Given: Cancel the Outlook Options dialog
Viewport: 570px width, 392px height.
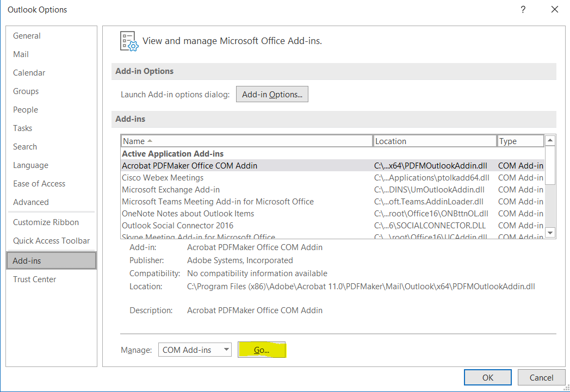Looking at the screenshot, I should (x=541, y=377).
